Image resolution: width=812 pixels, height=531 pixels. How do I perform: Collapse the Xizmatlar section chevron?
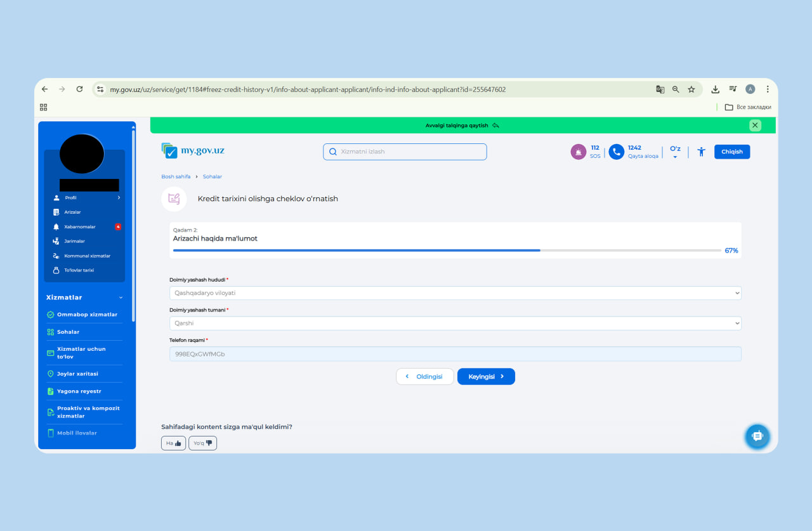pyautogui.click(x=121, y=298)
